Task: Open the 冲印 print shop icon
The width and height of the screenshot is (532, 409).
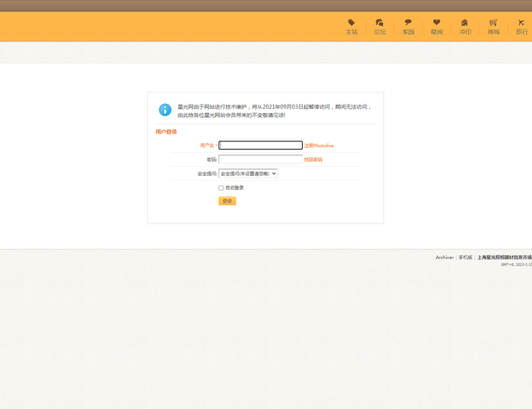Action: pyautogui.click(x=465, y=23)
